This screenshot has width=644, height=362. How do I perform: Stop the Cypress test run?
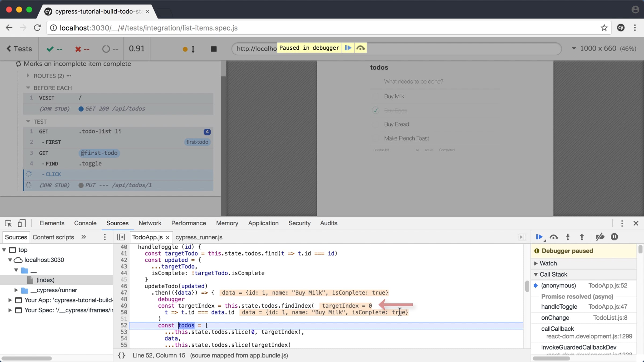(x=214, y=49)
